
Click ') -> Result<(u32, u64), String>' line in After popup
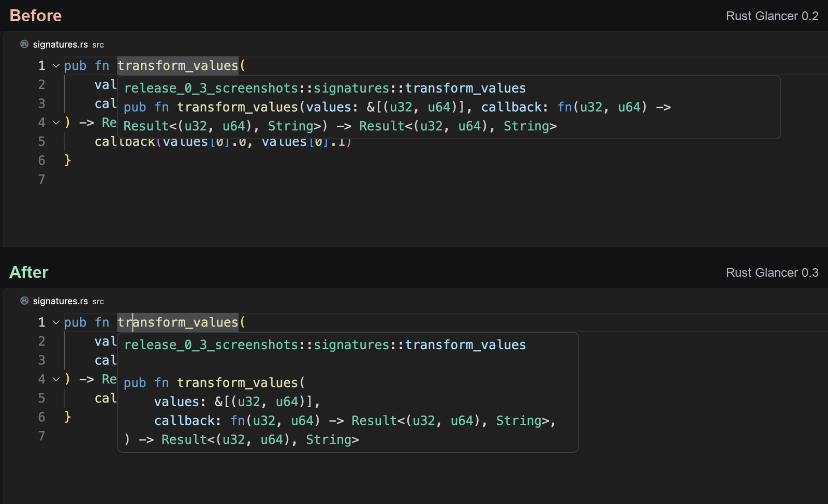click(x=242, y=439)
